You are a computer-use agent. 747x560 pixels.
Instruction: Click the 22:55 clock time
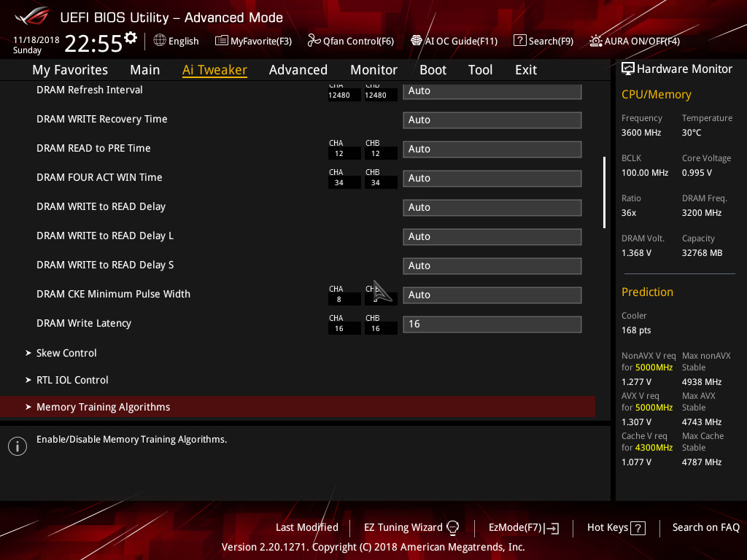(93, 44)
